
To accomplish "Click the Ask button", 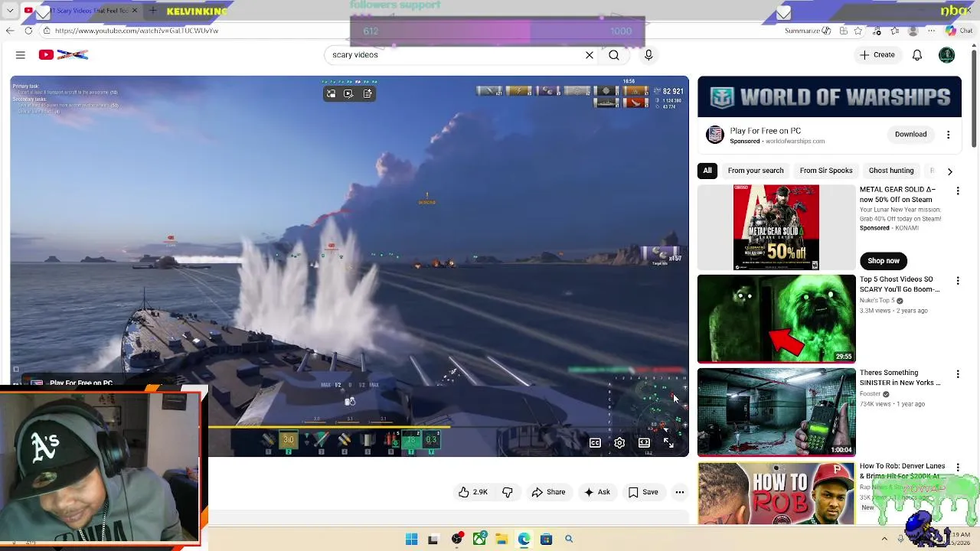I will pos(597,492).
